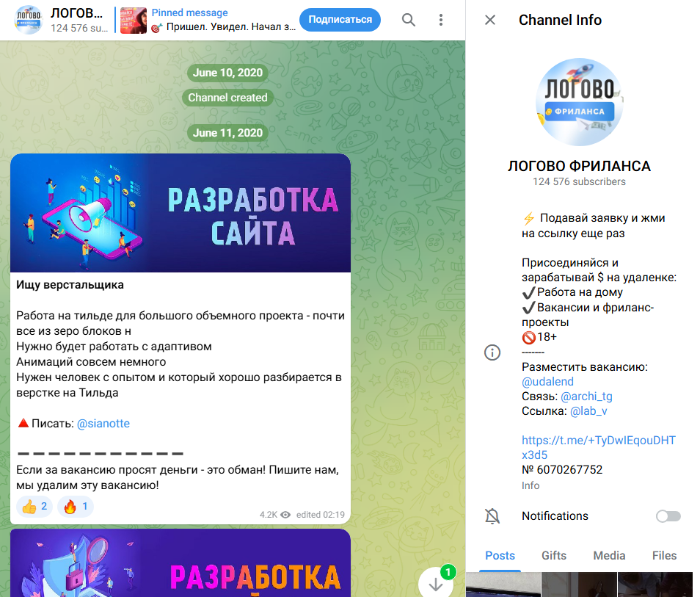The height and width of the screenshot is (597, 700).
Task: Click the small channel photo in the header
Action: point(27,20)
